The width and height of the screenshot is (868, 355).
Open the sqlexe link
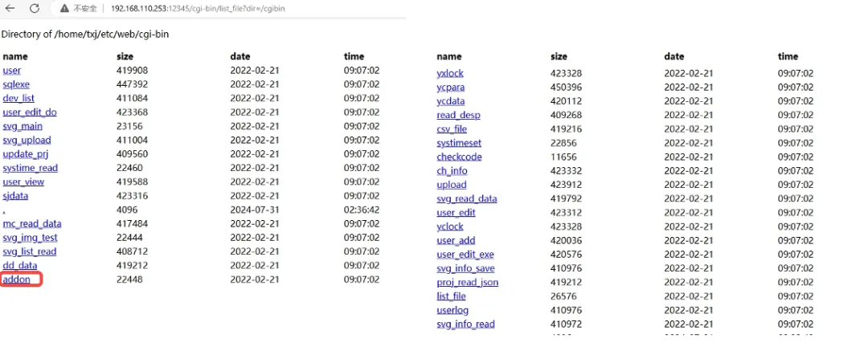pos(16,84)
